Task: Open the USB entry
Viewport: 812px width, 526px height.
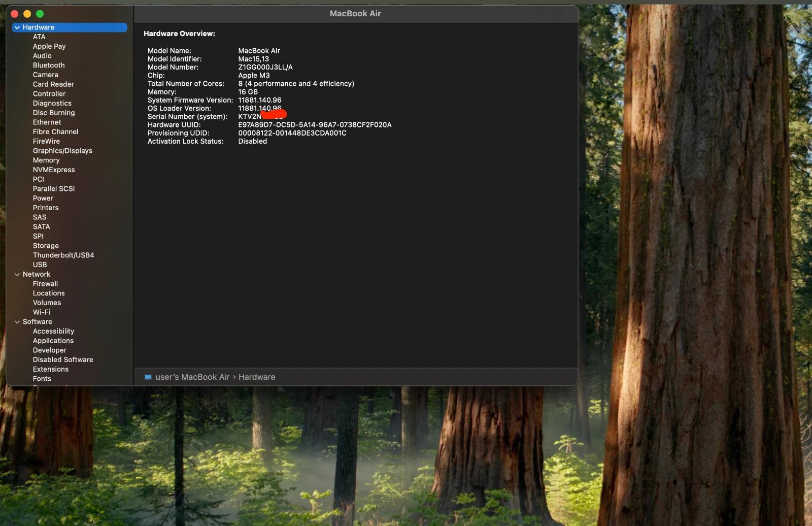Action: coord(40,265)
